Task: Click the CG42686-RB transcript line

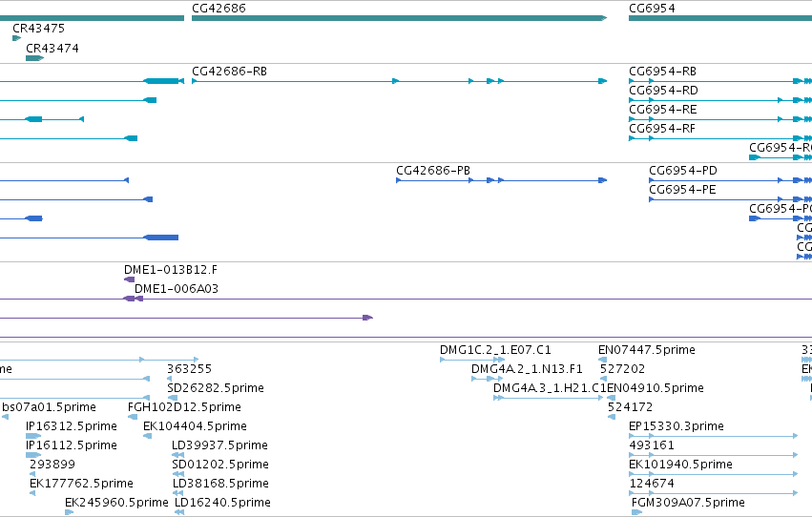Action: point(399,81)
